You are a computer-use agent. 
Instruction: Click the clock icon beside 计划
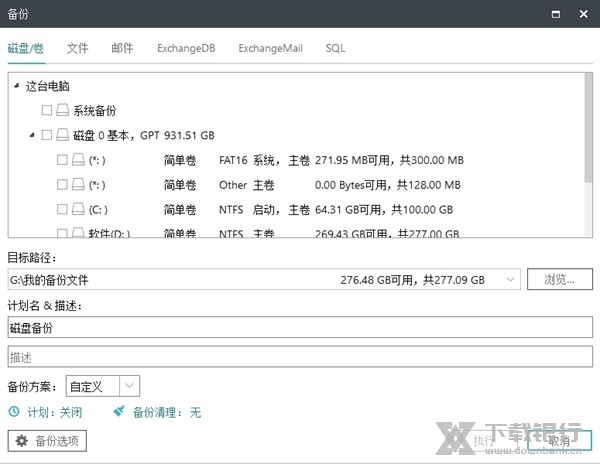click(14, 412)
